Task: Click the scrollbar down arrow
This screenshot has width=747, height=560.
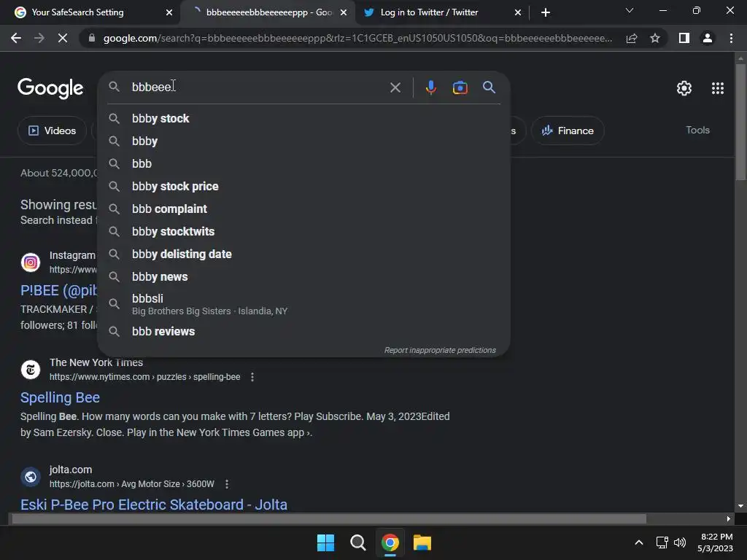Action: [740, 506]
